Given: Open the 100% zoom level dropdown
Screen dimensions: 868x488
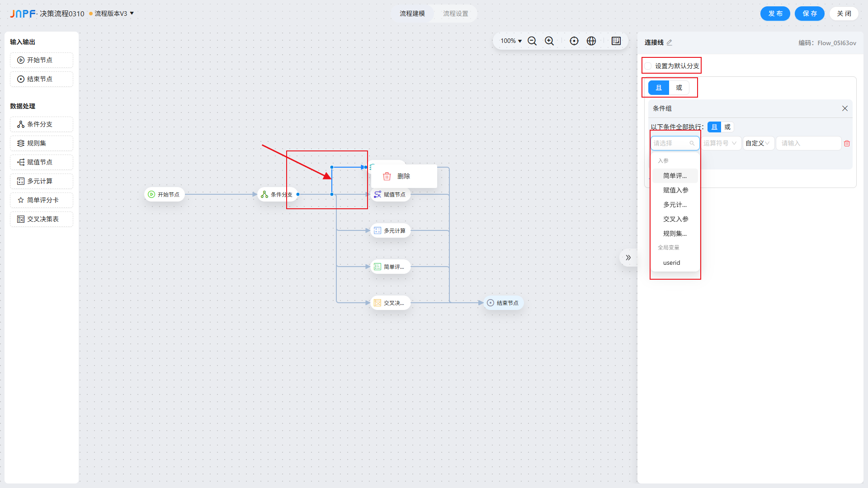Looking at the screenshot, I should 511,41.
